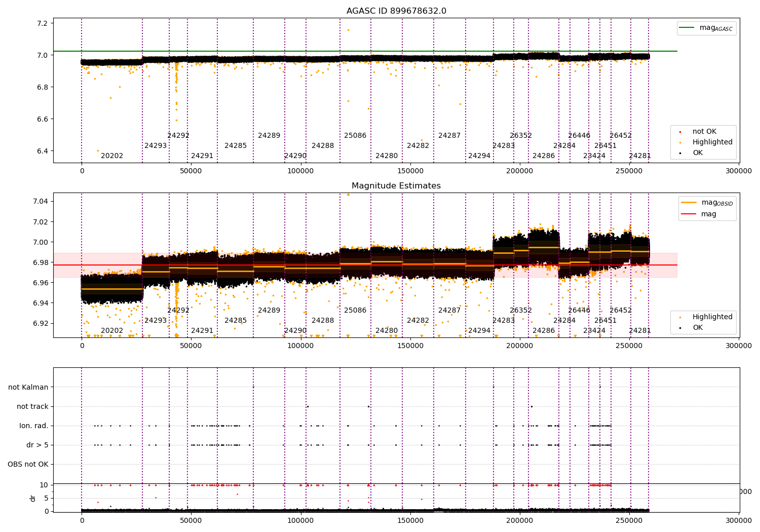Click obsid label 24293 in the top plot
This screenshot has height=532, width=760.
point(156,145)
